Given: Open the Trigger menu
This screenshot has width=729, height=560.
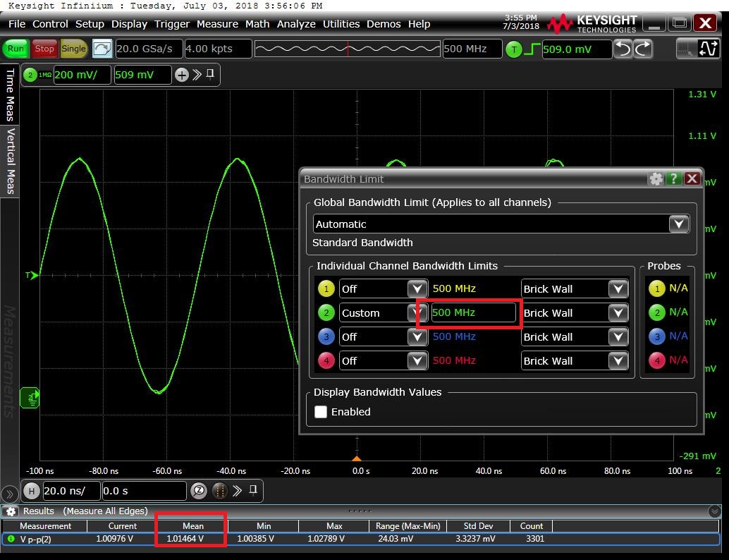Looking at the screenshot, I should click(171, 24).
